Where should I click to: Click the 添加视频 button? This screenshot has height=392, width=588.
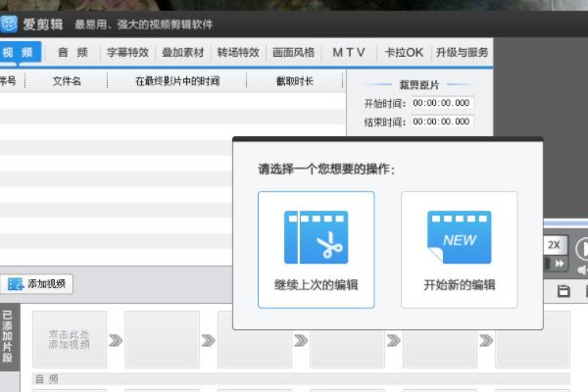36,284
